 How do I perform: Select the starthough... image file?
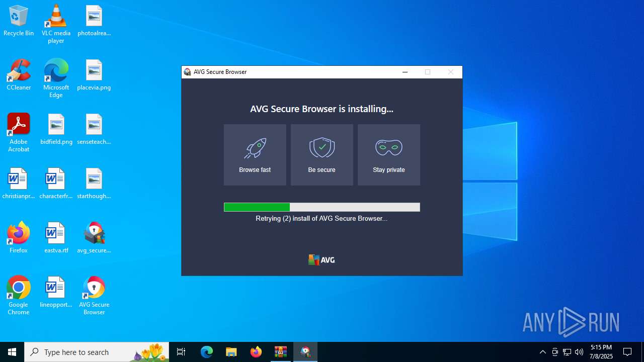coord(94,184)
